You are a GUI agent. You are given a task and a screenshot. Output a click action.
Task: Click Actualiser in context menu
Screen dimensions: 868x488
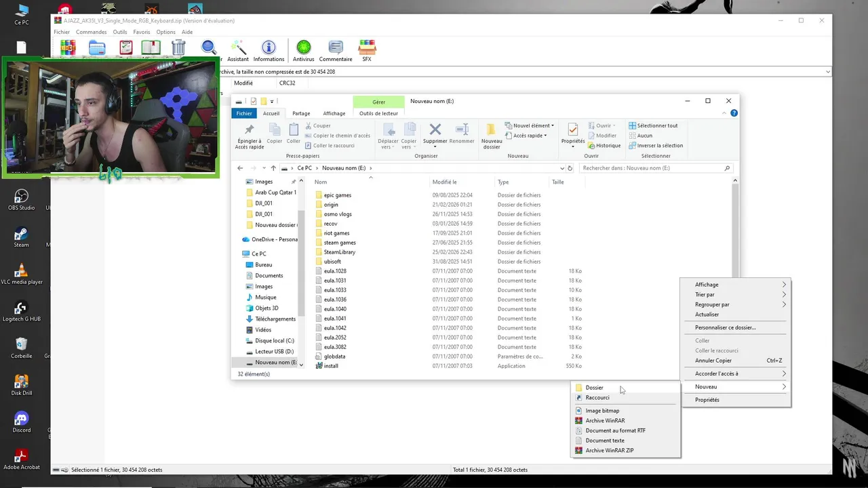736,314
